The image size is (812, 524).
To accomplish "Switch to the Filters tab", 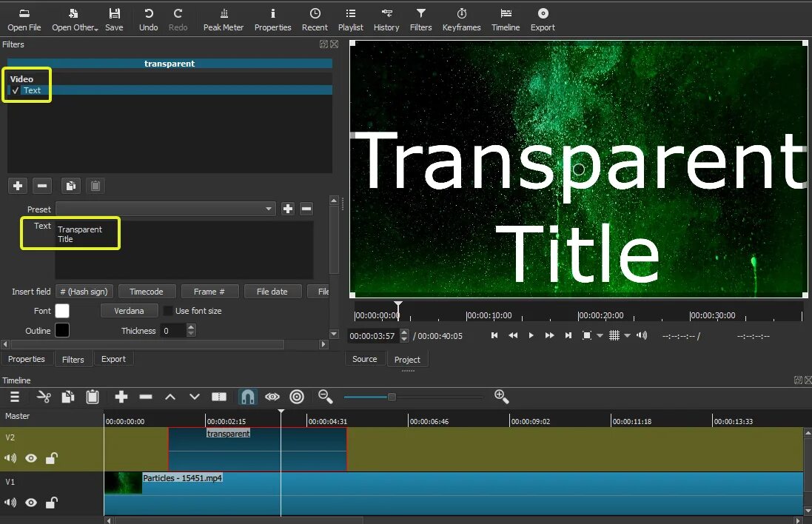I will (73, 359).
